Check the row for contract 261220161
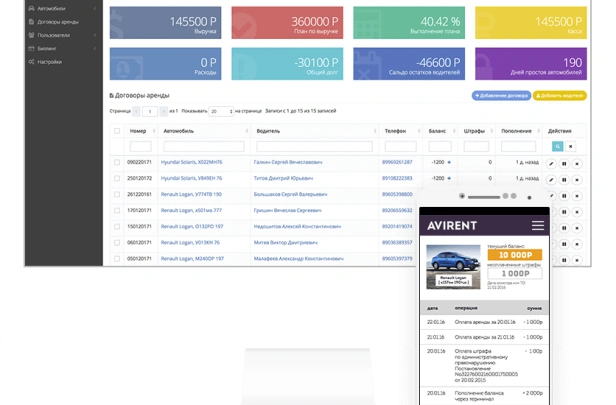Viewport: 616px width, 405px height. click(x=117, y=194)
